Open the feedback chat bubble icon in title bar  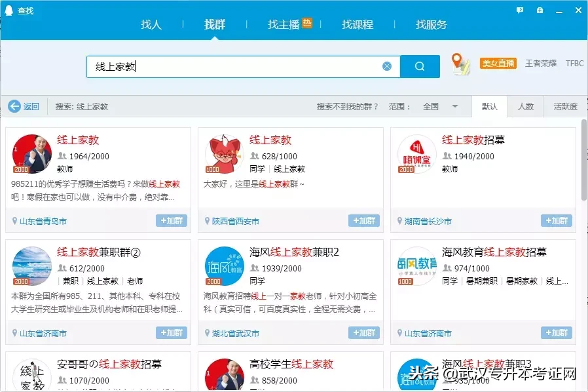pyautogui.click(x=520, y=10)
